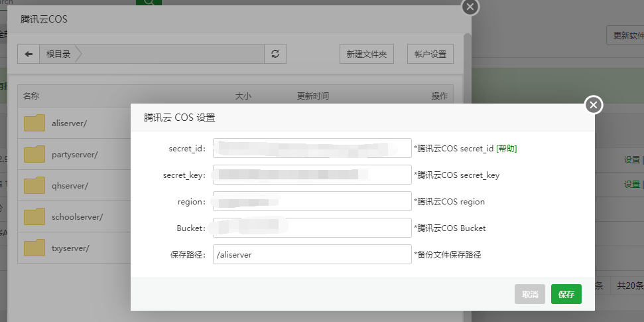Image resolution: width=644 pixels, height=322 pixels.
Task: Focus the region input field
Action: click(312, 201)
